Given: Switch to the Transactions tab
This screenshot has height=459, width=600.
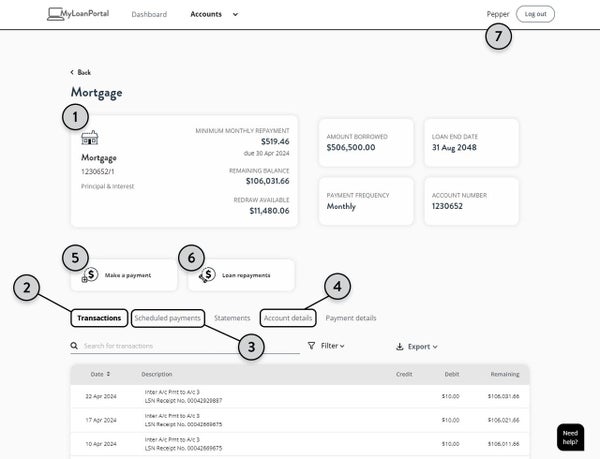Looking at the screenshot, I should click(x=99, y=318).
